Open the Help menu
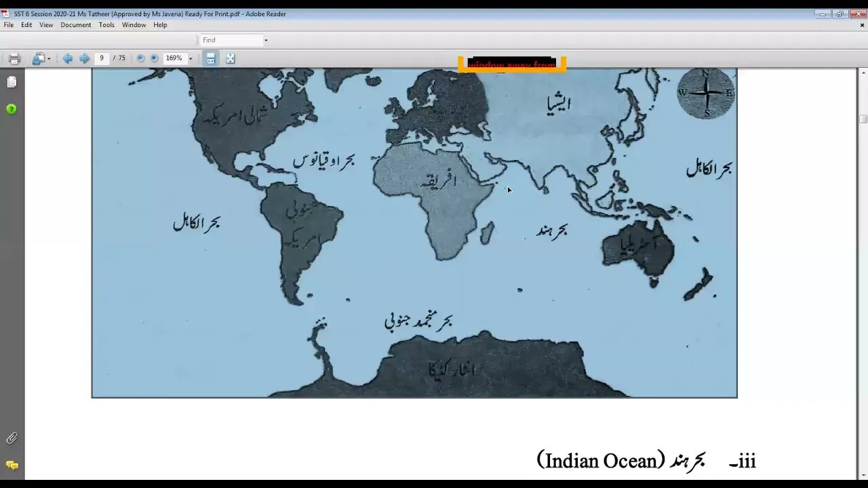 click(x=160, y=25)
